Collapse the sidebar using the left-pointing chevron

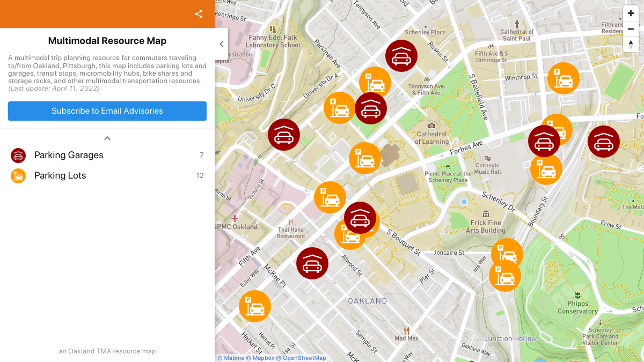pyautogui.click(x=221, y=44)
